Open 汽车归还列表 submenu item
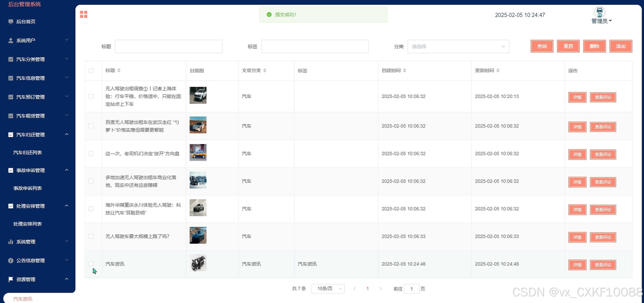The image size is (644, 303). (28, 153)
